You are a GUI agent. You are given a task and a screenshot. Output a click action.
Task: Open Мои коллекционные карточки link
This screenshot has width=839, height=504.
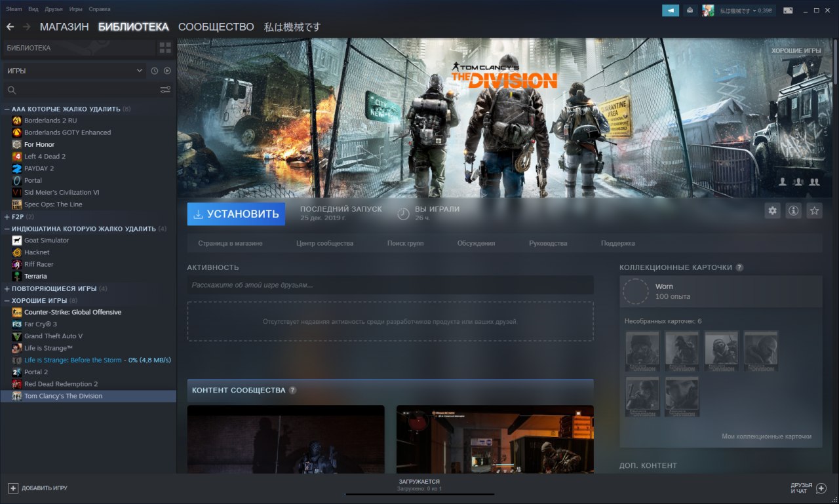click(766, 436)
